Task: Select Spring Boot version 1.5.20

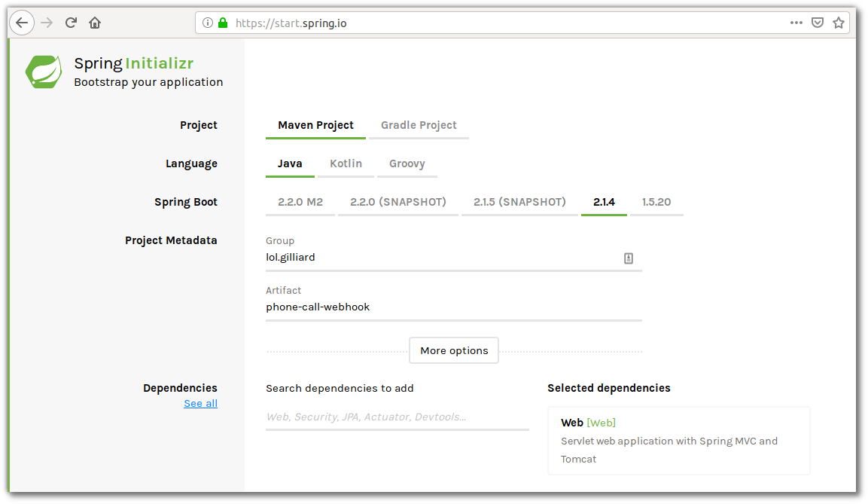Action: point(656,202)
